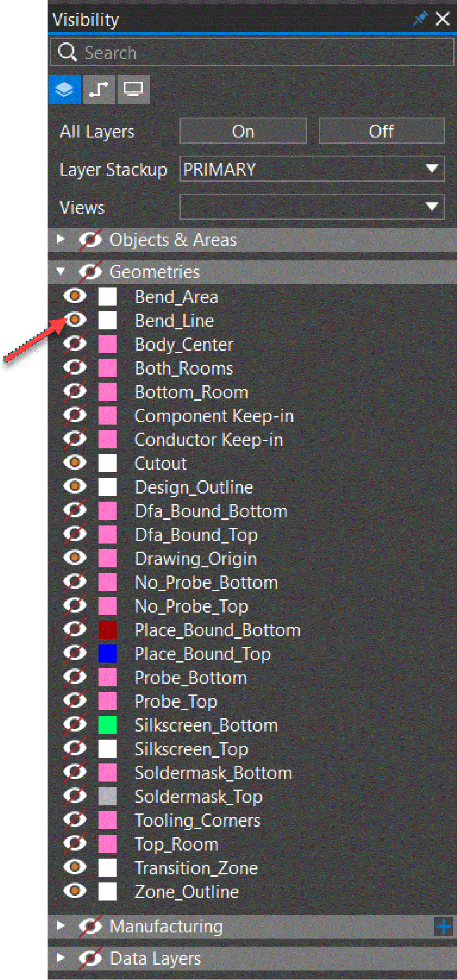
Task: Toggle Objects & Areas group eye icon
Action: tap(90, 240)
